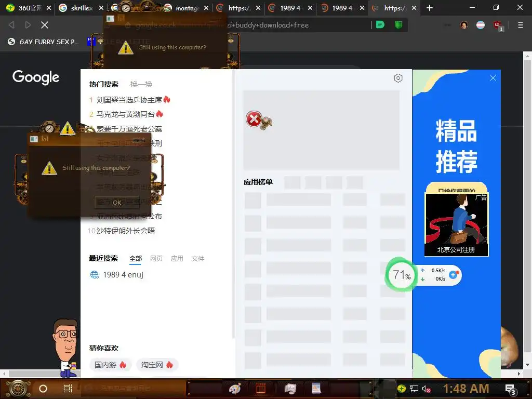Click the red error X icon

click(254, 119)
